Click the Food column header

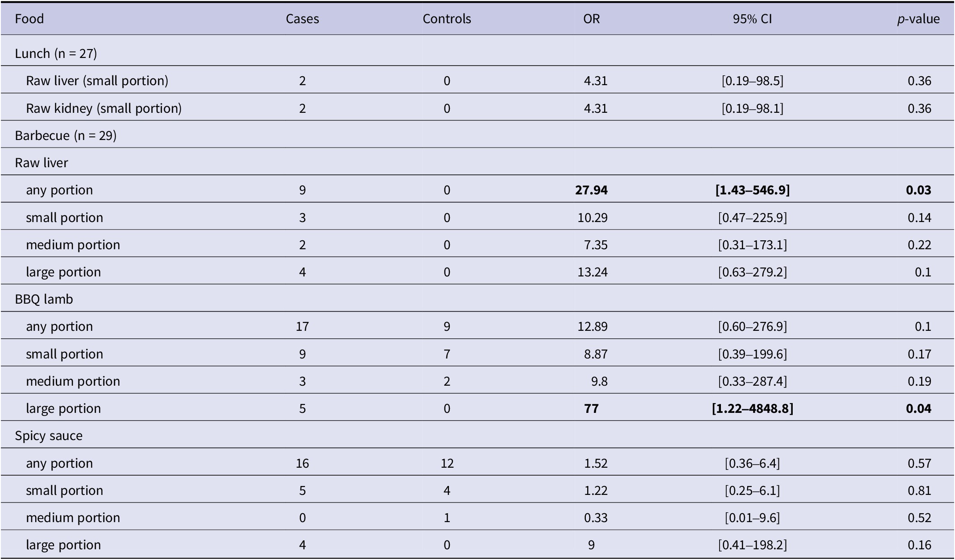[29, 19]
